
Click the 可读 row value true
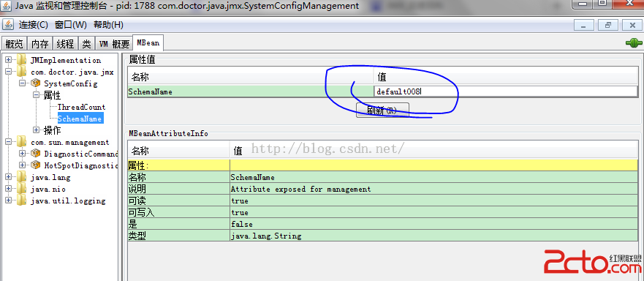(x=433, y=201)
